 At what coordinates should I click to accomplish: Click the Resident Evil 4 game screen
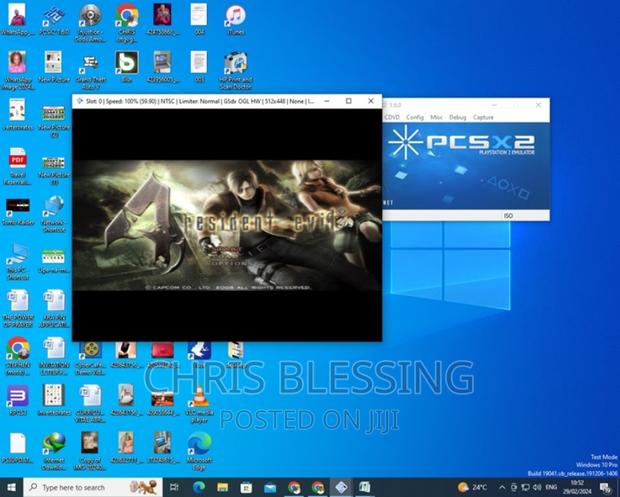(226, 225)
